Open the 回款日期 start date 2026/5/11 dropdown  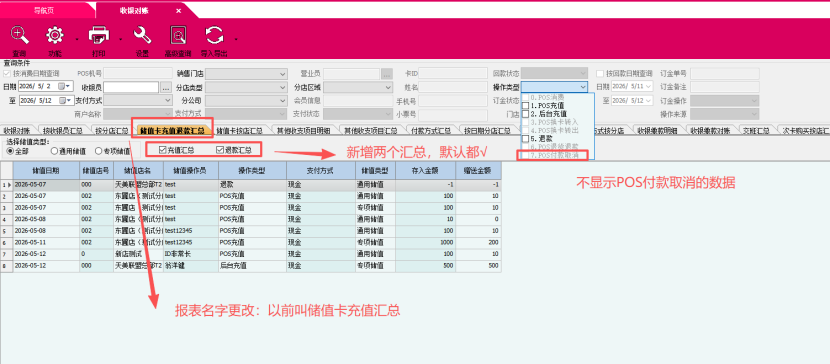click(648, 87)
